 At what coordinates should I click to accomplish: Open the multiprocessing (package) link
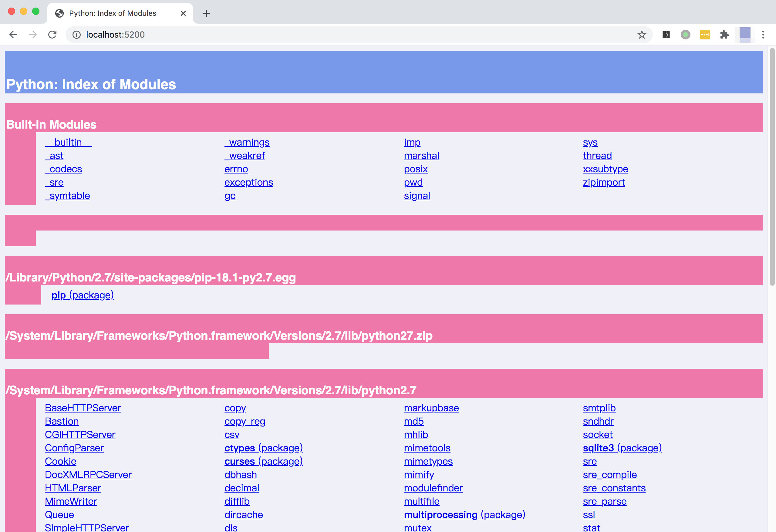[x=464, y=515]
